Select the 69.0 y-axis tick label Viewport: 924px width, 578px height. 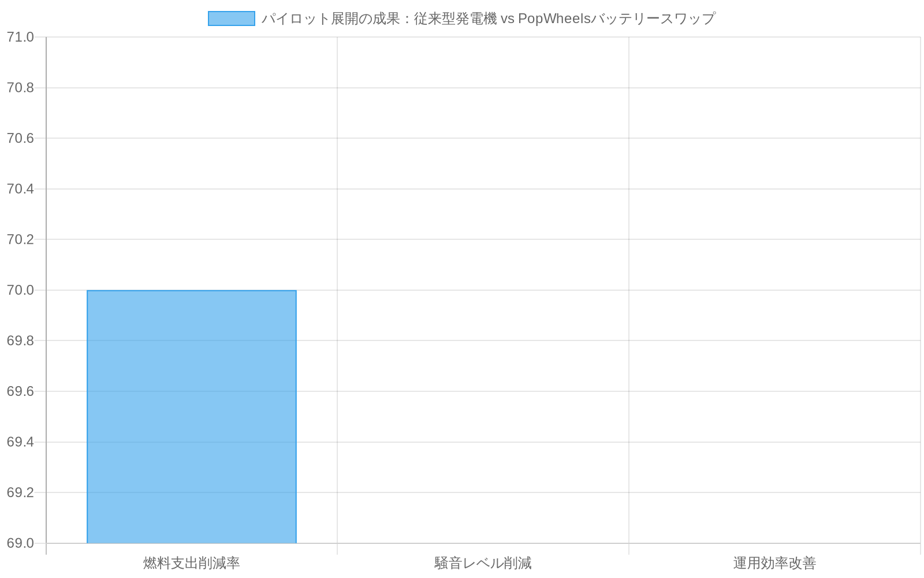tap(24, 543)
